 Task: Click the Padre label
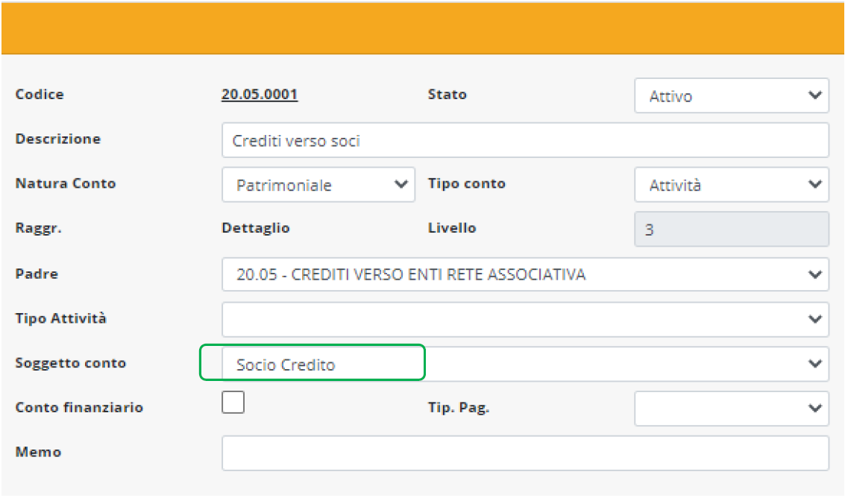click(37, 274)
